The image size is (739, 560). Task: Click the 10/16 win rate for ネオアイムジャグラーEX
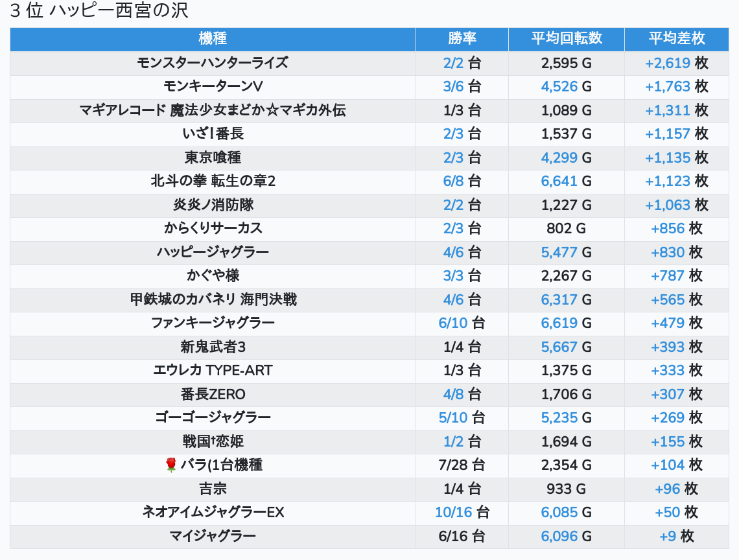click(453, 513)
